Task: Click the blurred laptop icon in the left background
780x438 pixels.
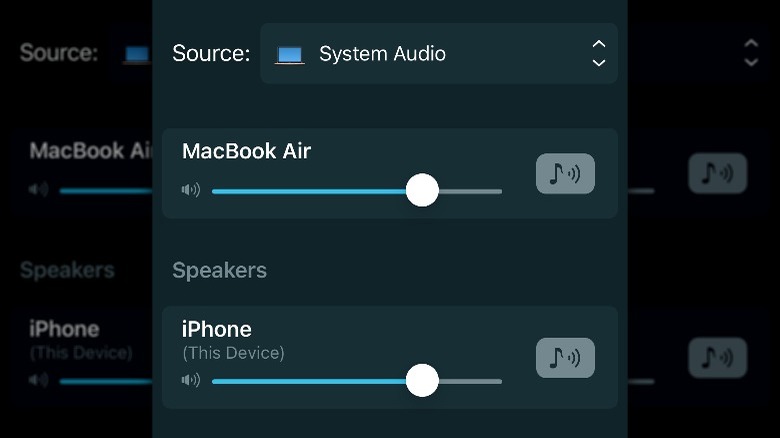Action: pyautogui.click(x=137, y=54)
